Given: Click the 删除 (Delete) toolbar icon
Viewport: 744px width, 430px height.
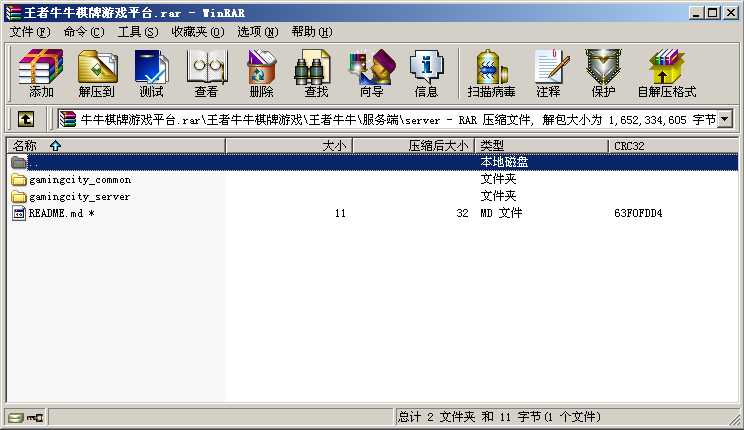Looking at the screenshot, I should 261,73.
